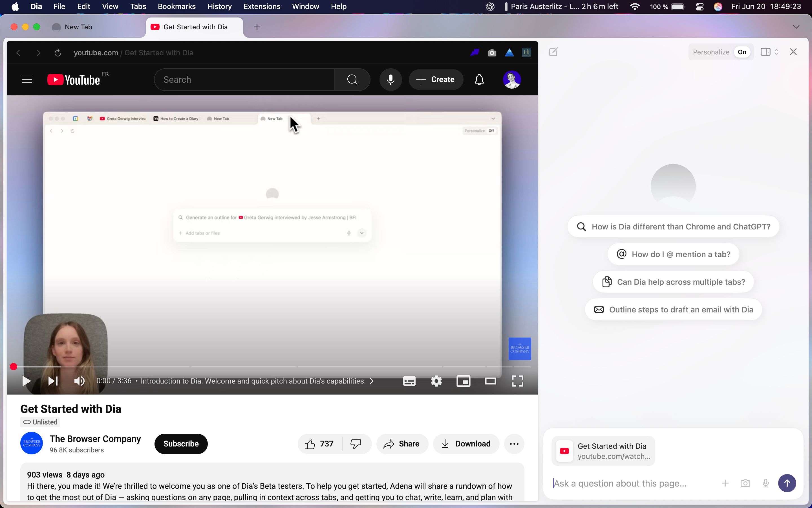Toggle subtitles/closed captions on the video
812x508 pixels.
[409, 381]
